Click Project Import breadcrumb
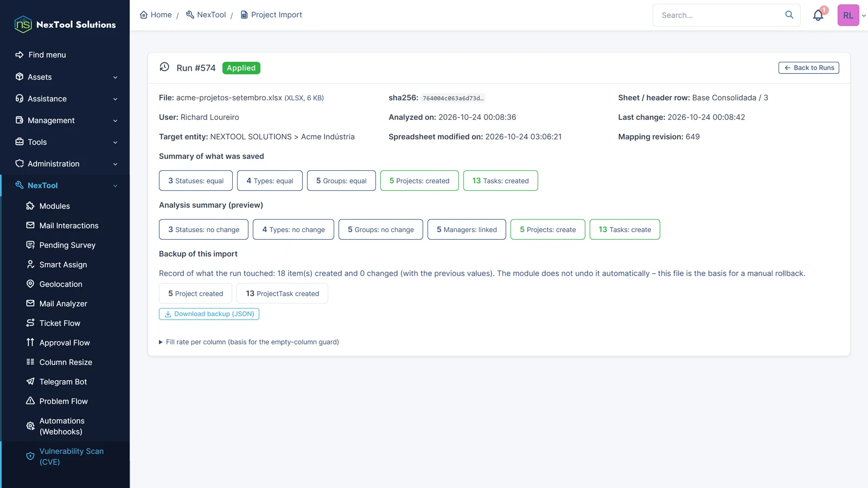The height and width of the screenshot is (488, 868). pos(271,15)
